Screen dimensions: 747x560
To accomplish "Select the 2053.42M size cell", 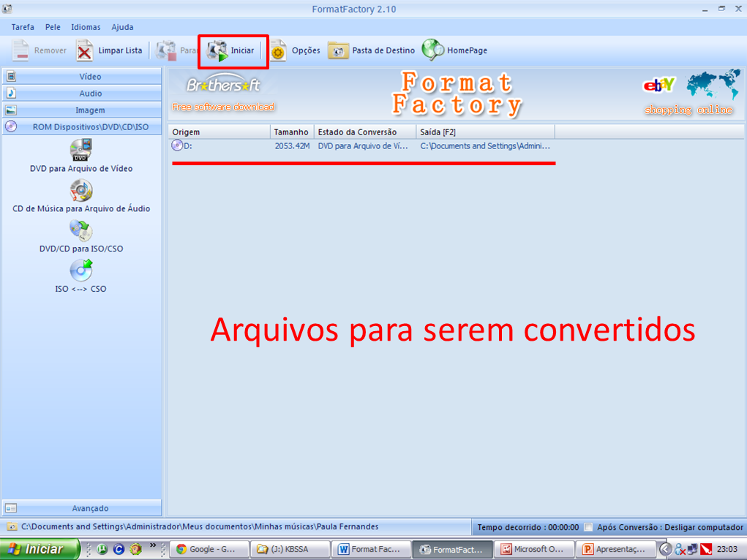I will (292, 145).
